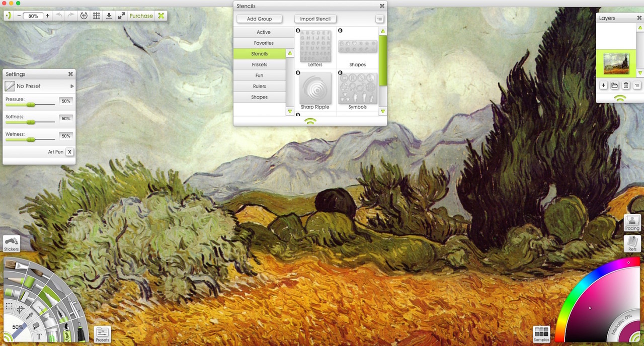Select the Watercolor Brush tool
The height and width of the screenshot is (346, 644).
[x=39, y=274]
